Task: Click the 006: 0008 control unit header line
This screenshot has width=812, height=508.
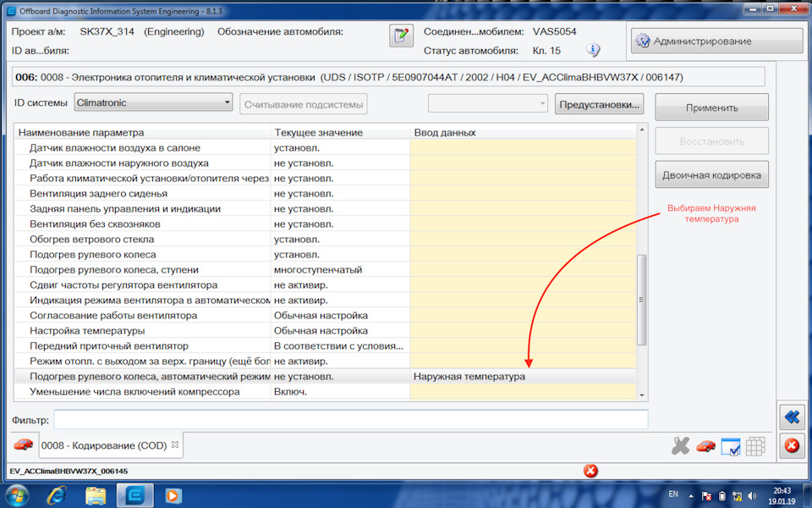Action: point(388,77)
